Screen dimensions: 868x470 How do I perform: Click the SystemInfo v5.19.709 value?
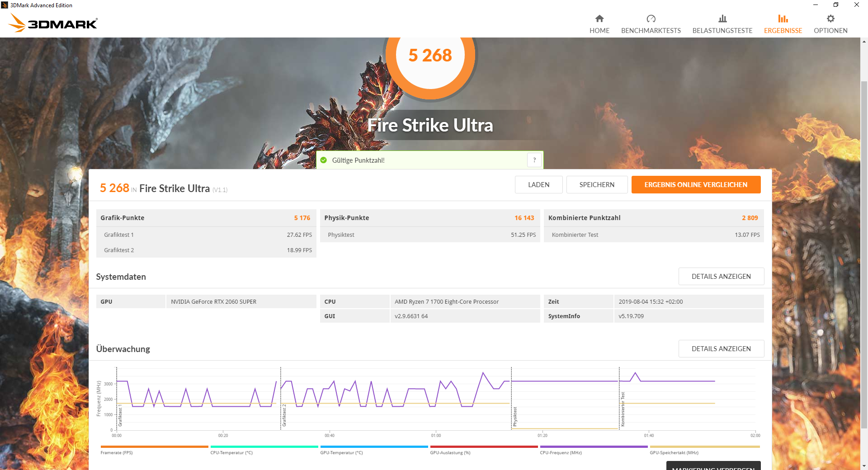tap(631, 316)
